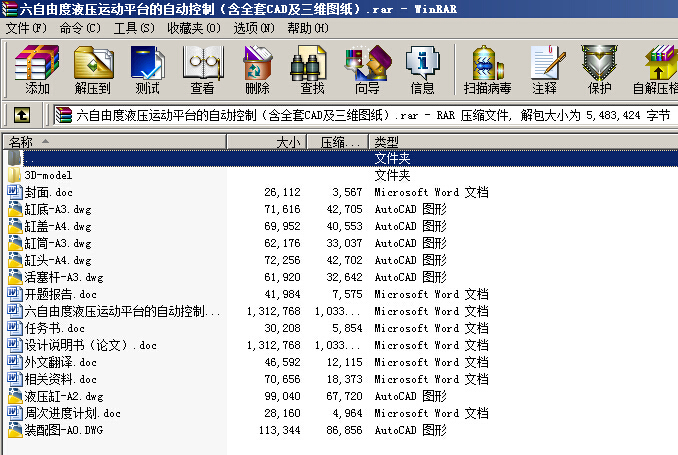Open the 帮助(H) menu

coord(308,28)
